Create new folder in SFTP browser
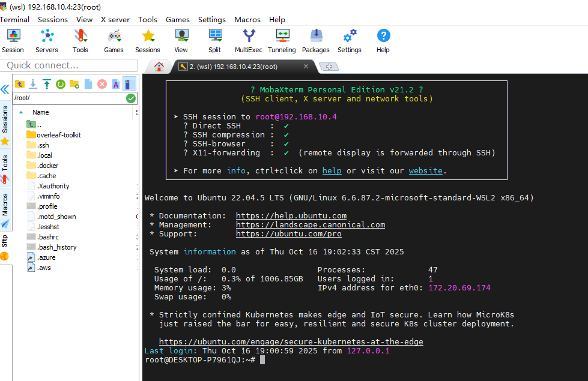588x381 pixels. click(x=74, y=84)
